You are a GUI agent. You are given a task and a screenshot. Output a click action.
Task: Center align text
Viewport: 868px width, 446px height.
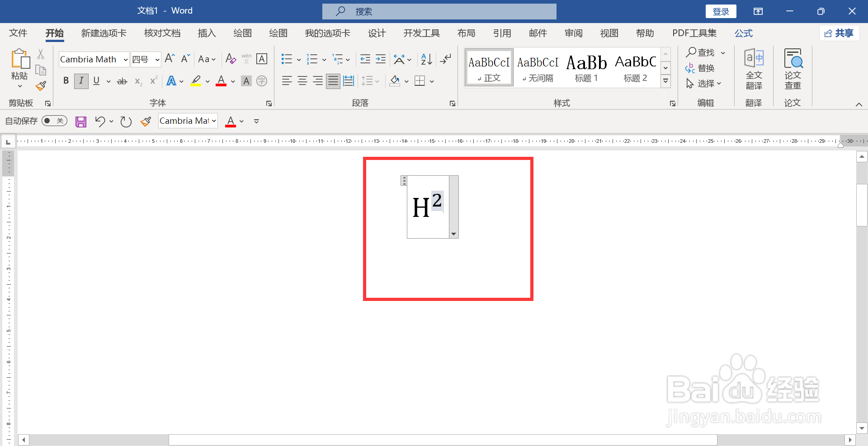click(302, 81)
